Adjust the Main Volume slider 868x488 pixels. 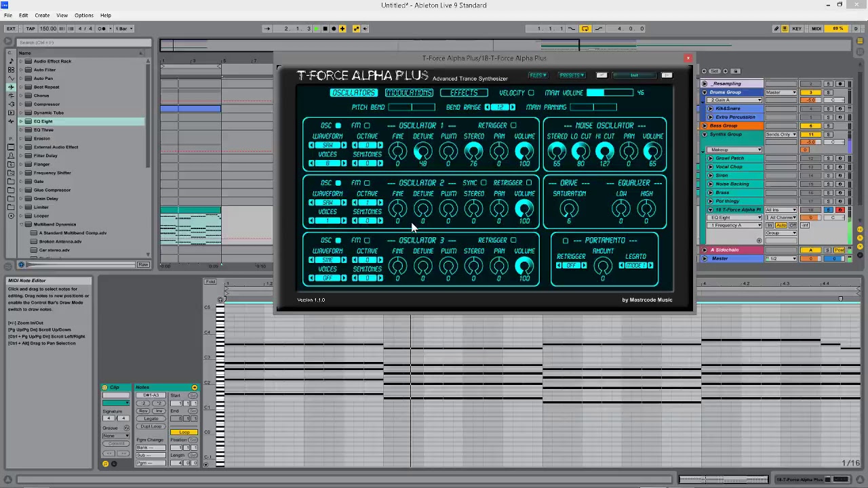coord(610,93)
